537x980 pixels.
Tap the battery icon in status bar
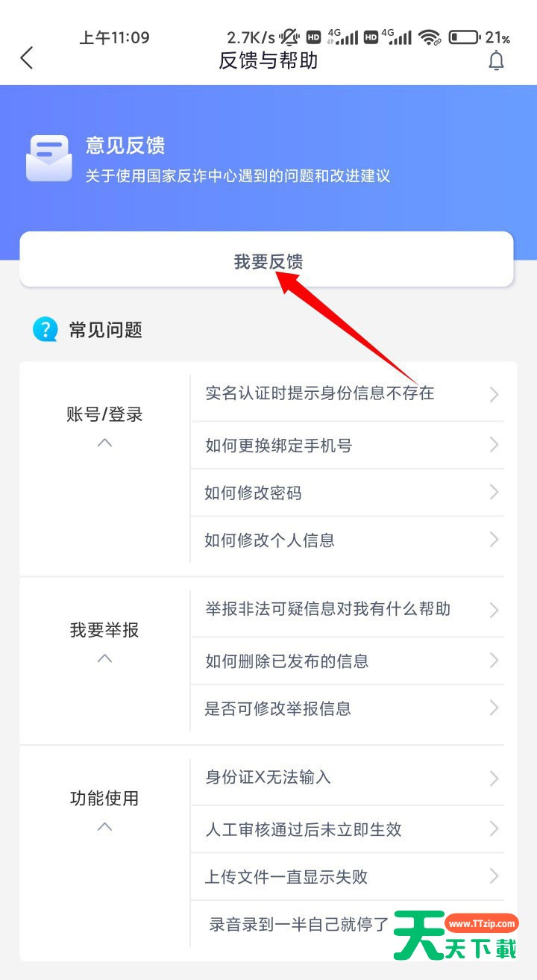464,37
